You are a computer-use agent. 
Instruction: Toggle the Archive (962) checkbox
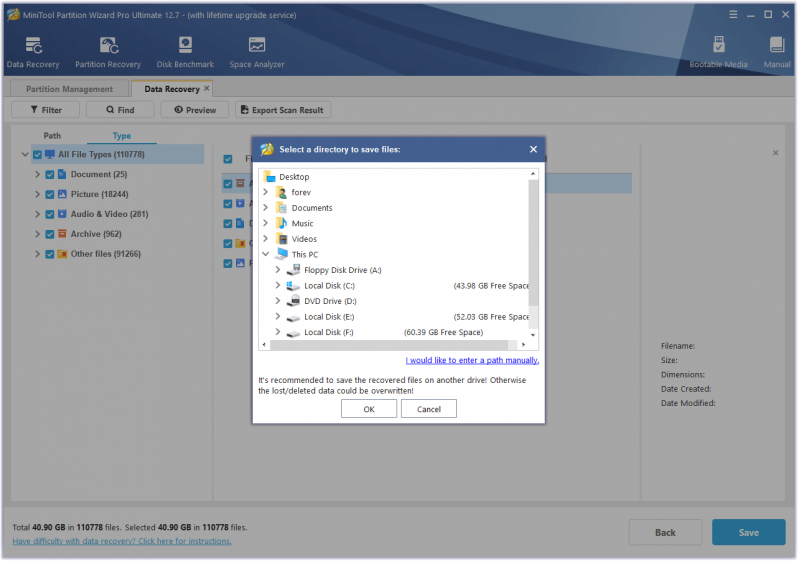pos(50,235)
